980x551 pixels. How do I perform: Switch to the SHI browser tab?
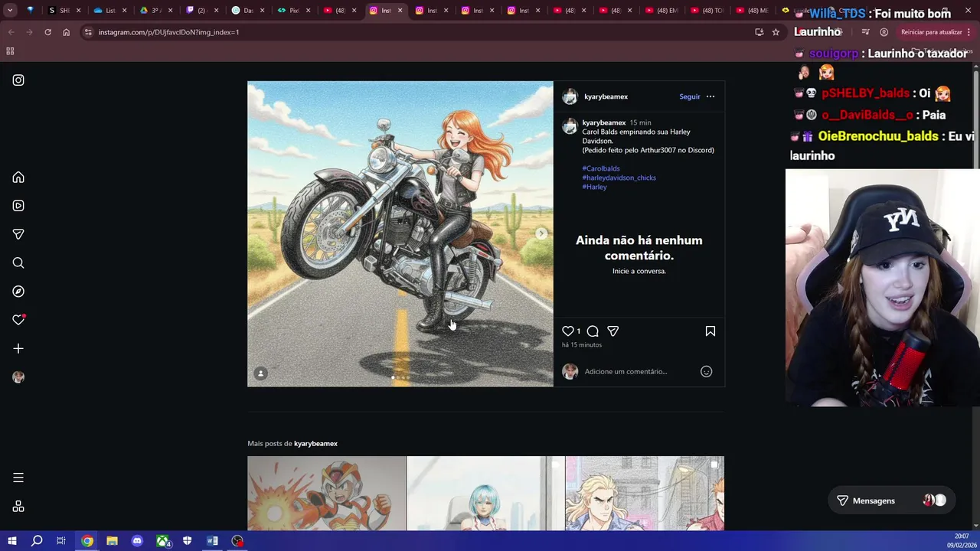(x=64, y=11)
